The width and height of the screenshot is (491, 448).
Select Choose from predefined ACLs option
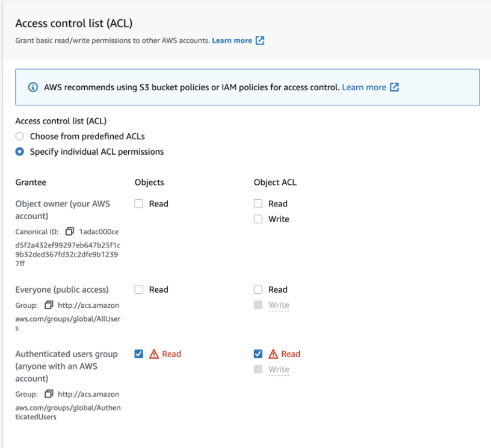[20, 136]
